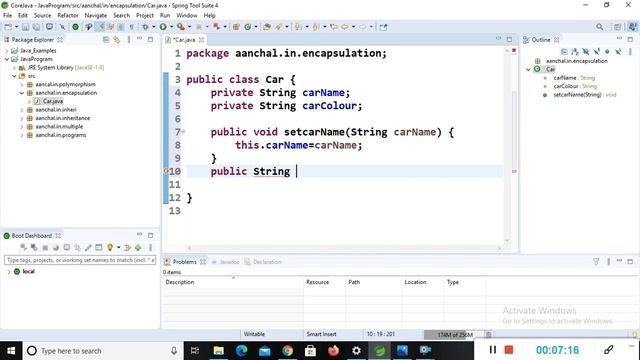Click the red stop recording button
This screenshot has width=640, height=360.
click(x=509, y=350)
